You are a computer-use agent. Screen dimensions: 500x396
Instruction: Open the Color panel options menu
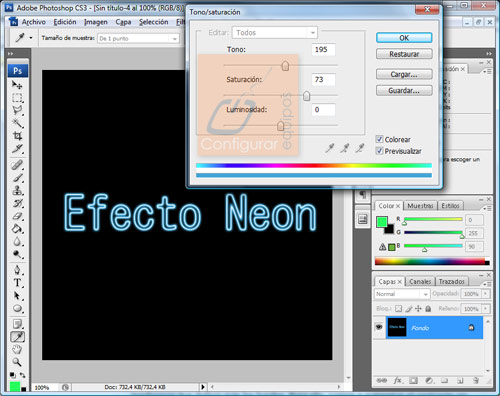(x=487, y=208)
